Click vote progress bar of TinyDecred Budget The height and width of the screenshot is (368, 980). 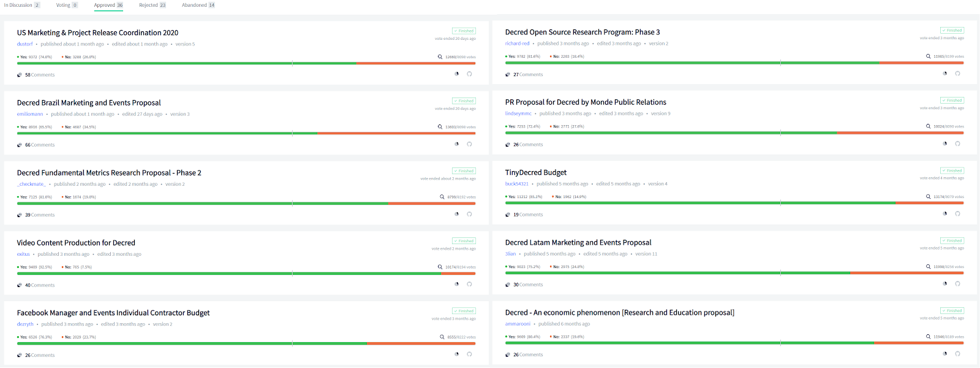tap(734, 202)
